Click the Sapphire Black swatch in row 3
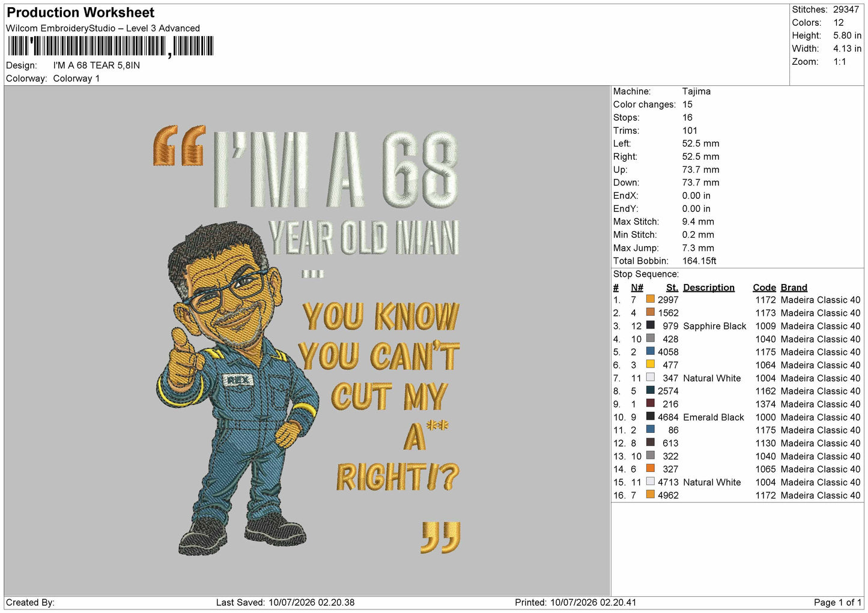 [x=650, y=325]
